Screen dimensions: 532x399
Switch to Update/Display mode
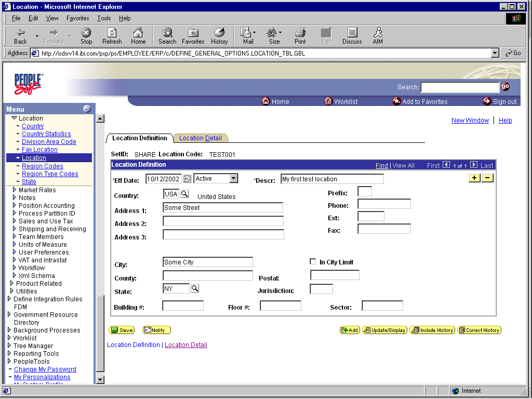pyautogui.click(x=384, y=329)
